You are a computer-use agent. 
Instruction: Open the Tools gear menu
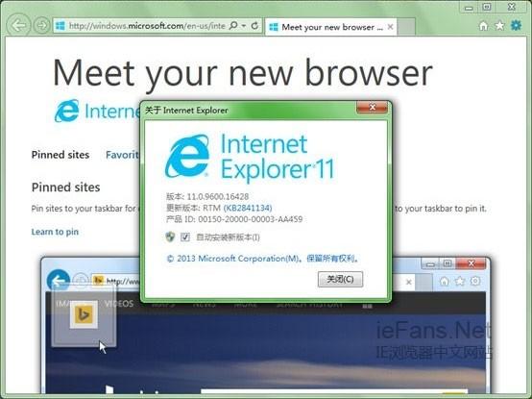click(x=516, y=25)
